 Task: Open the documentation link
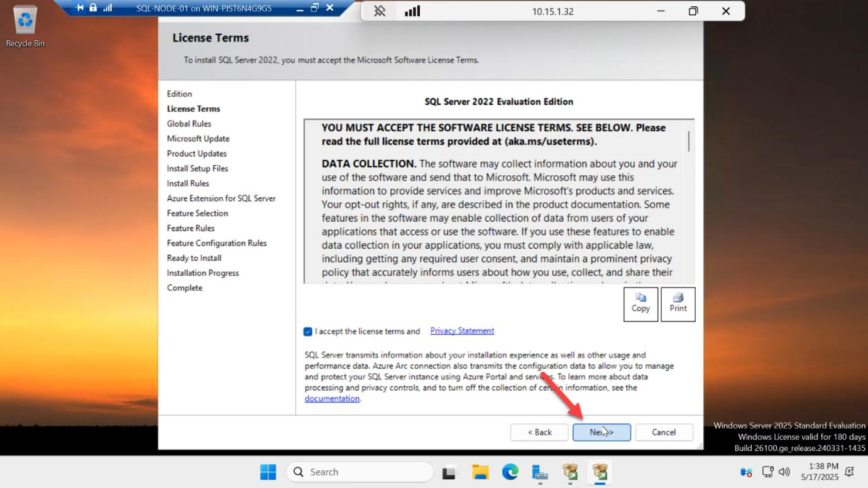pyautogui.click(x=332, y=399)
